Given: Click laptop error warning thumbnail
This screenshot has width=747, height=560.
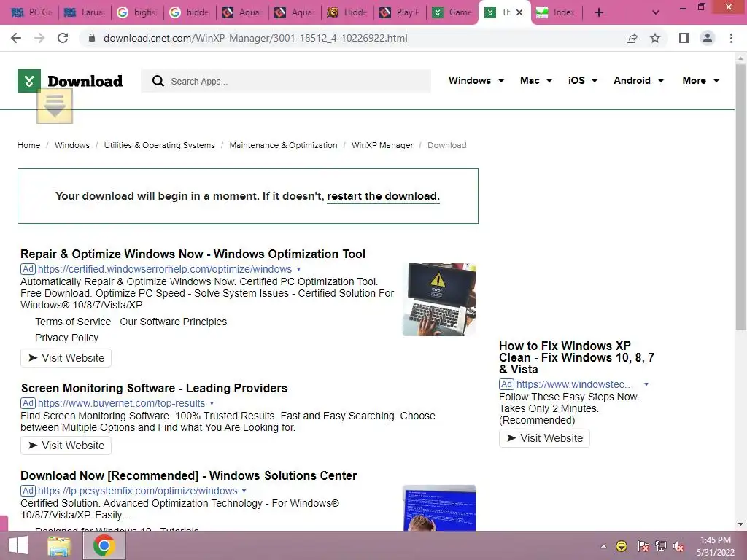Looking at the screenshot, I should [x=438, y=300].
